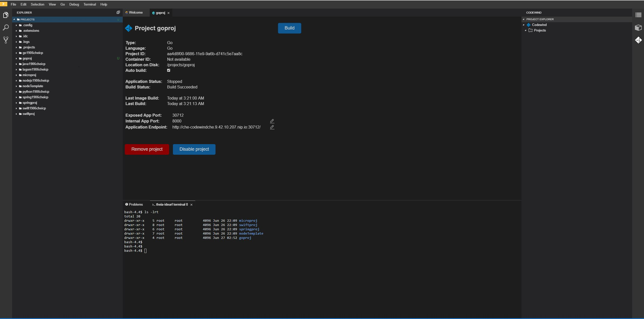Viewport: 644px width, 319px height.
Task: Open the Application Endpoint URL link
Action: [216, 127]
